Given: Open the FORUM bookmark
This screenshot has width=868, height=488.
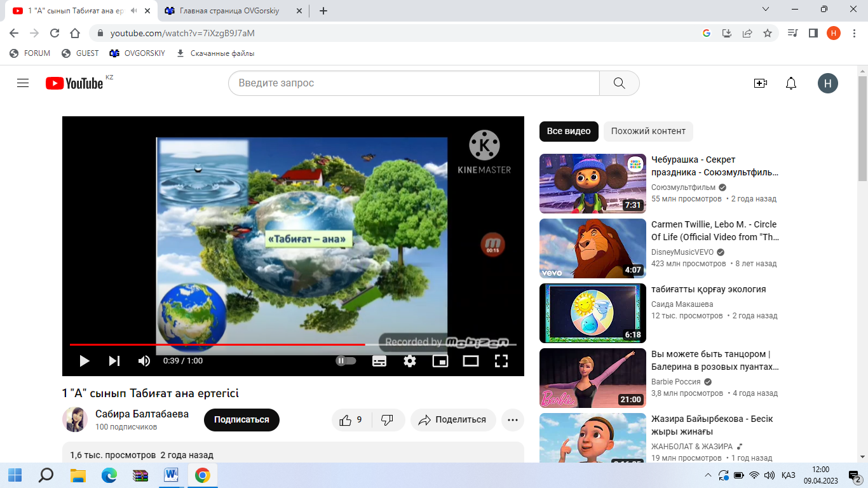Looking at the screenshot, I should (x=30, y=53).
